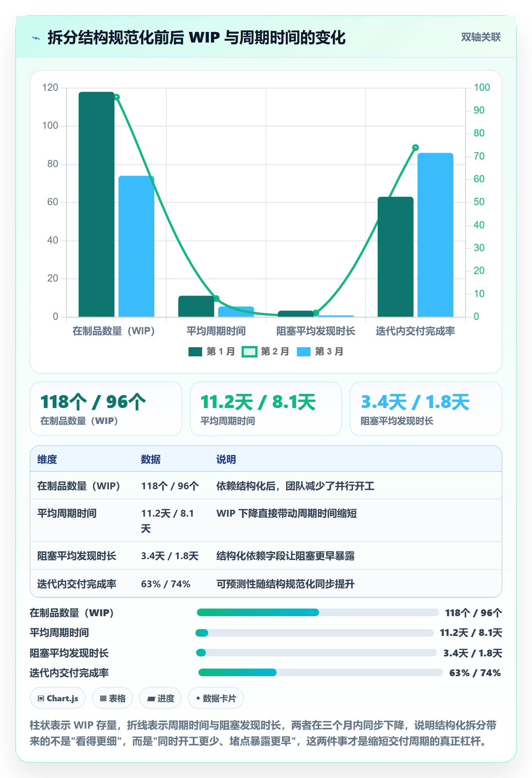Screen dimensions: 532x778
Task: Toggle the 第 1 月 legend swatch
Action: [195, 352]
